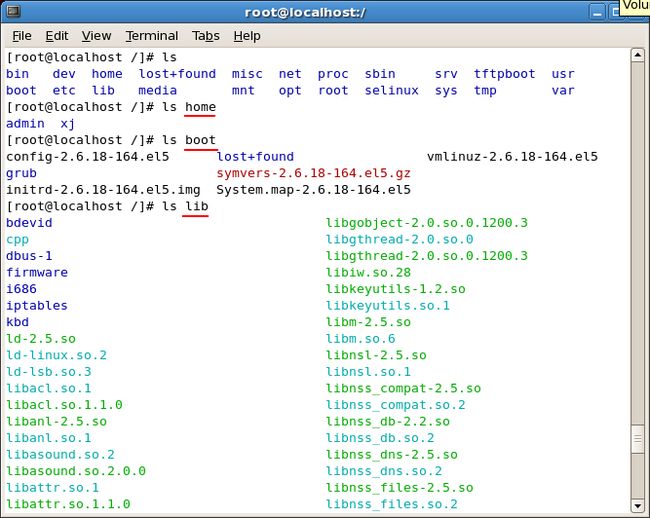
Task: Click the 'dbus-1' directory name
Action: [29, 256]
